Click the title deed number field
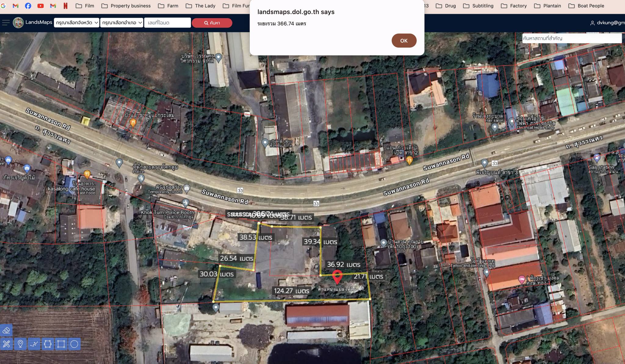This screenshot has width=625, height=364. coord(167,23)
